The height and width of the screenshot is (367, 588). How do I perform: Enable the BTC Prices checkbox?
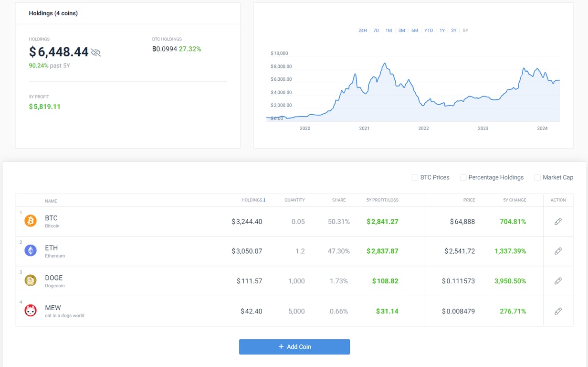click(415, 177)
